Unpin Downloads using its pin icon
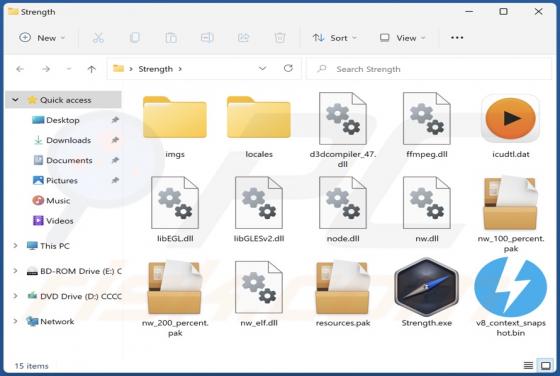Screen dimensions: 560x376 [x=115, y=140]
